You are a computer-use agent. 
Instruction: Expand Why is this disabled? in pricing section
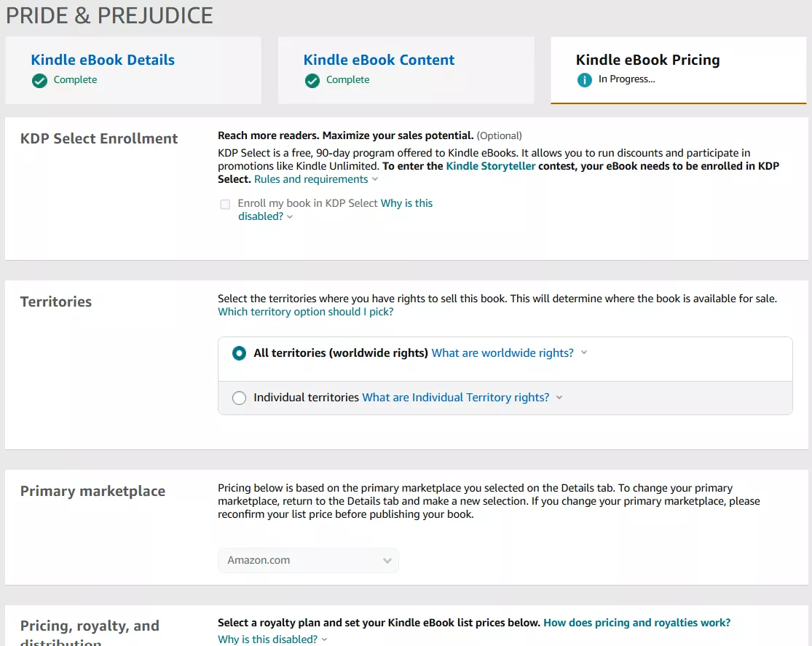268,638
